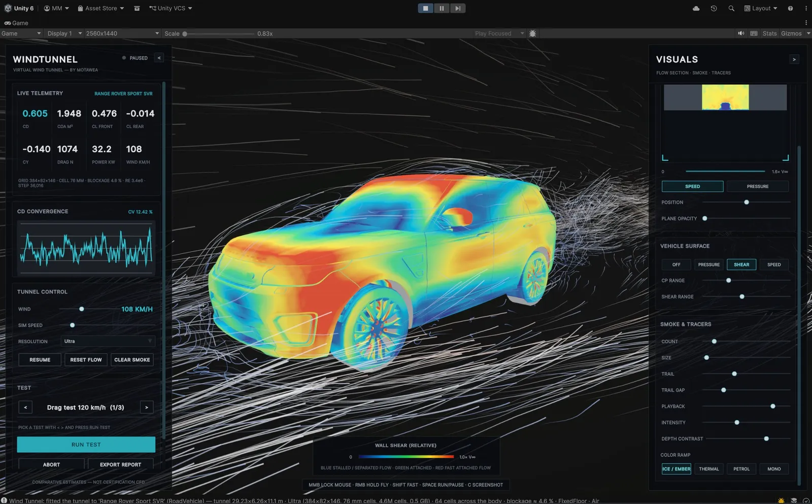812x504 pixels.
Task: Toggle the shortcuts keyboard icon
Action: [754, 33]
